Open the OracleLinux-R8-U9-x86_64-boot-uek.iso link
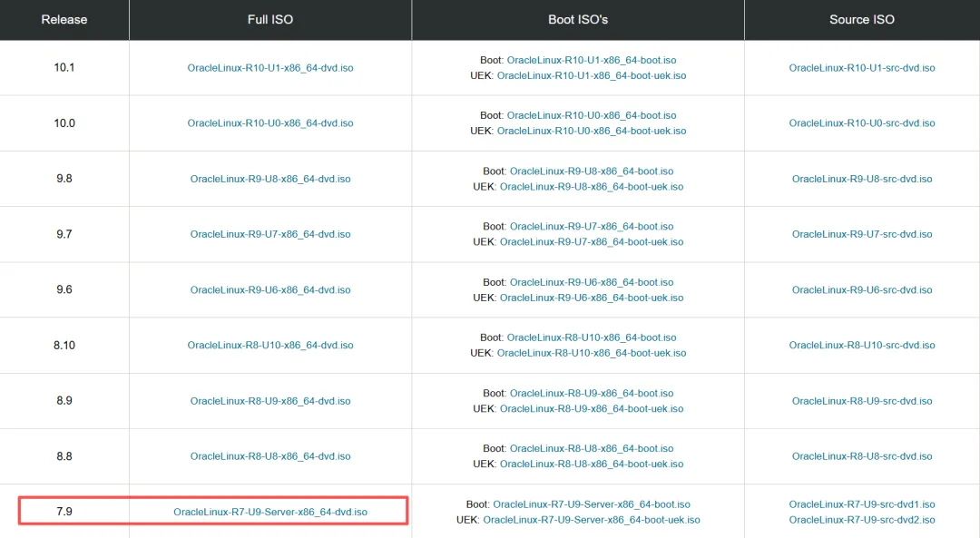Screen dimensions: 980x538 [x=592, y=408]
